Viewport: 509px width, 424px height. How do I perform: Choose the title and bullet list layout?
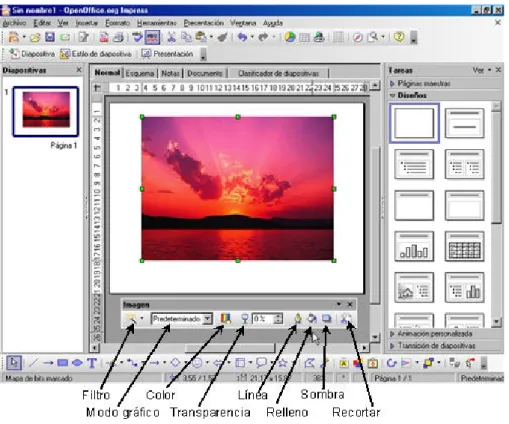(x=414, y=164)
